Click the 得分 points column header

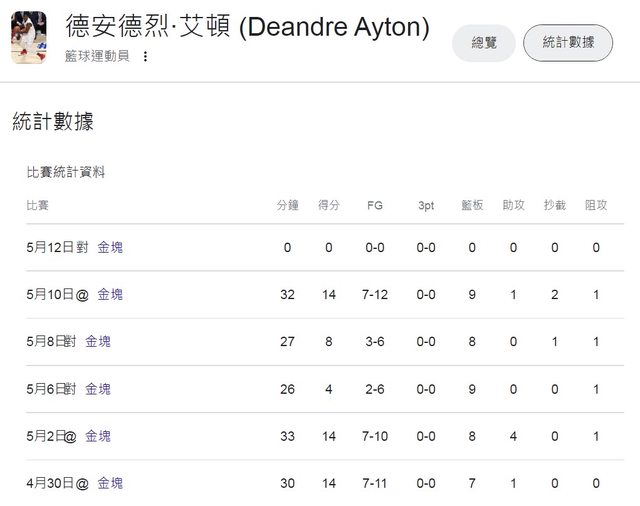329,205
